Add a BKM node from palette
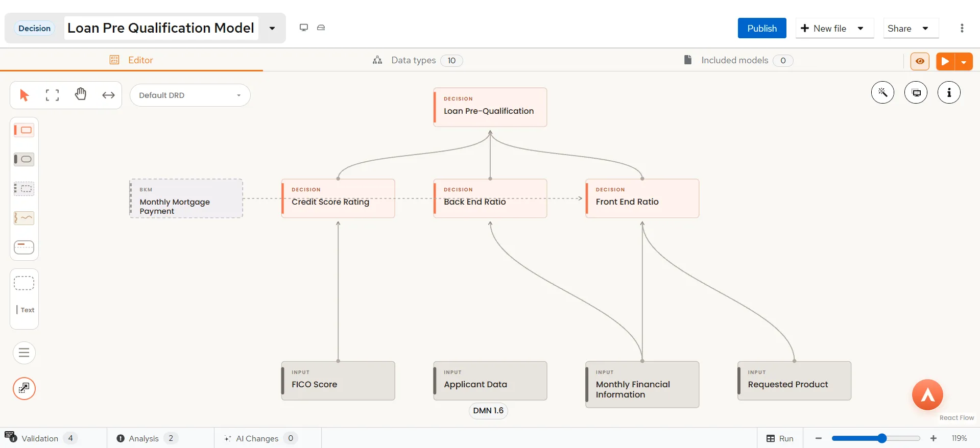The width and height of the screenshot is (980, 448). pos(24,189)
